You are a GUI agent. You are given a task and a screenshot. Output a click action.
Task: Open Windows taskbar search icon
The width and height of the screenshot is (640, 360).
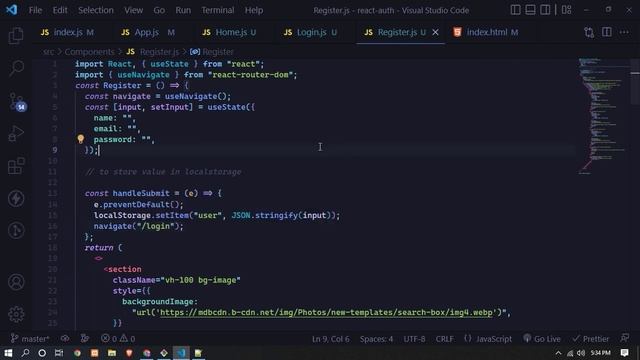tap(25, 353)
